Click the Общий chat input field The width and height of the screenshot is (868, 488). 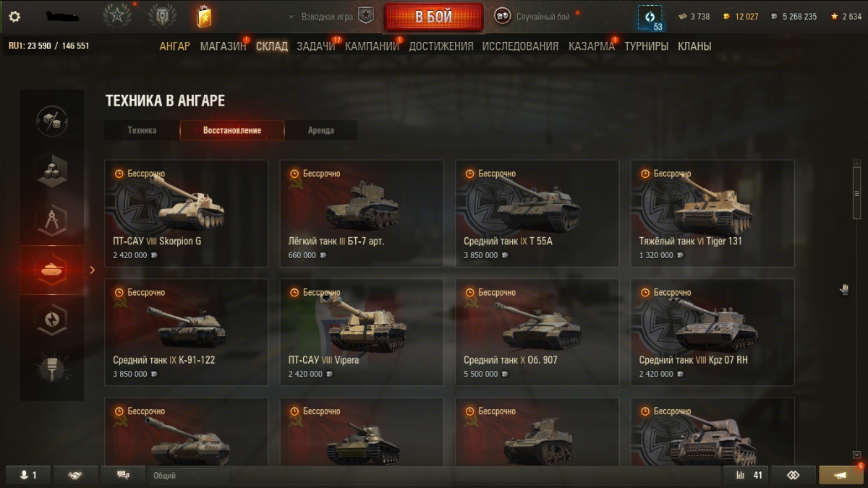[x=190, y=476]
